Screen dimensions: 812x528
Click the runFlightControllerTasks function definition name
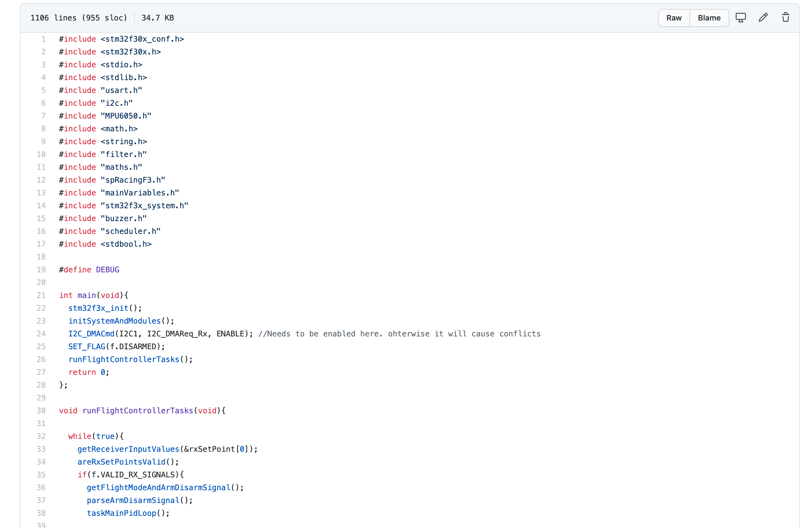pos(138,410)
